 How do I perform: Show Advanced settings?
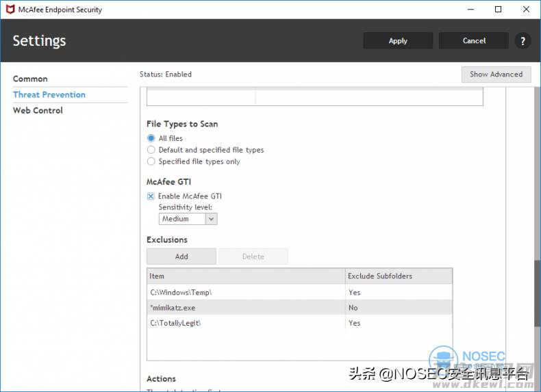496,74
